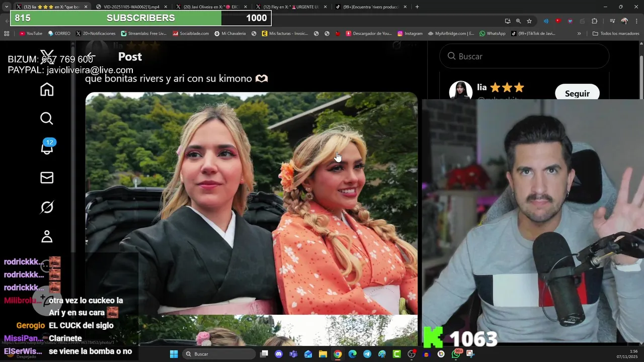Launch Microsoft Teams from the taskbar
Image resolution: width=644 pixels, height=362 pixels.
pos(293,354)
